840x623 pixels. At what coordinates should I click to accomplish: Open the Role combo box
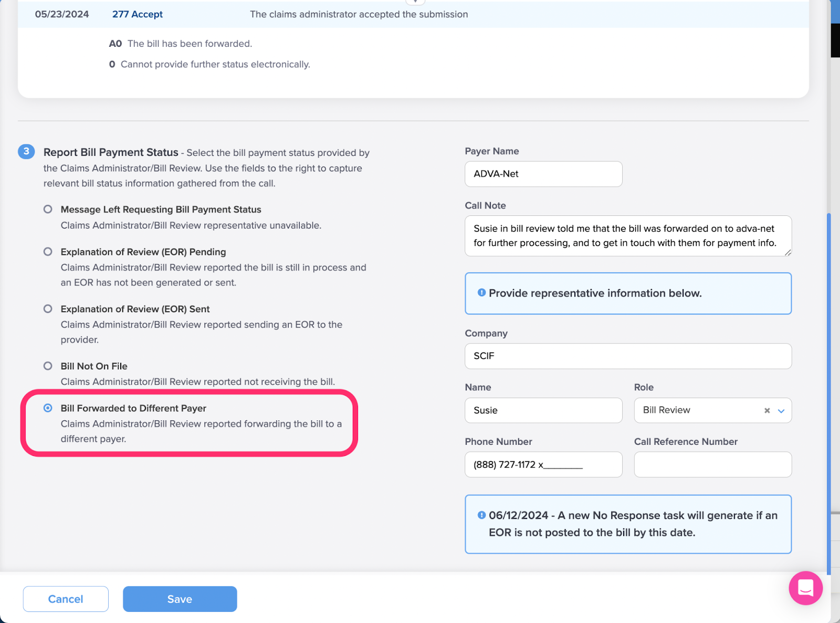click(712, 410)
